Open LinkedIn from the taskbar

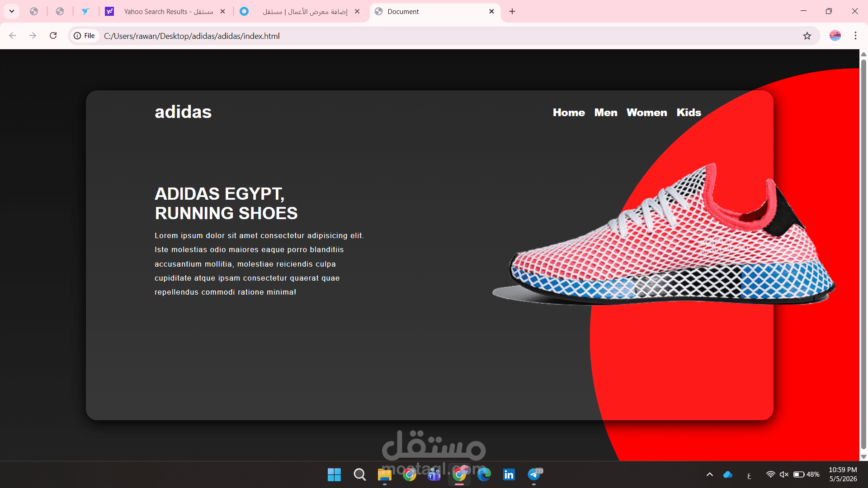coord(509,474)
